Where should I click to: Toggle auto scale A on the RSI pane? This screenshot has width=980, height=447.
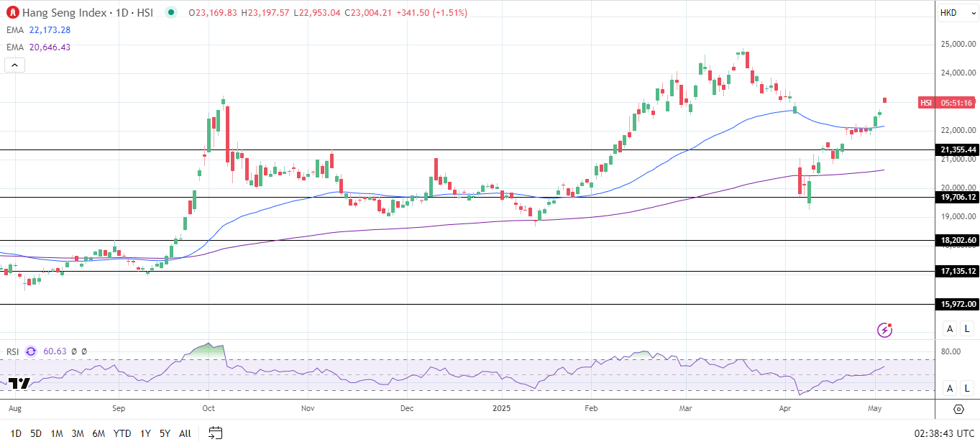(x=951, y=388)
